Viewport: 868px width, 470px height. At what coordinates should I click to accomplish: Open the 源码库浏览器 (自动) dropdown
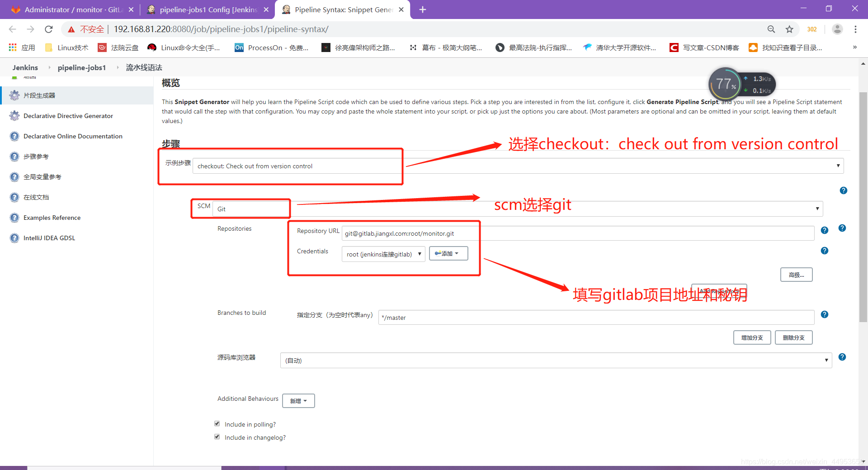coord(556,361)
